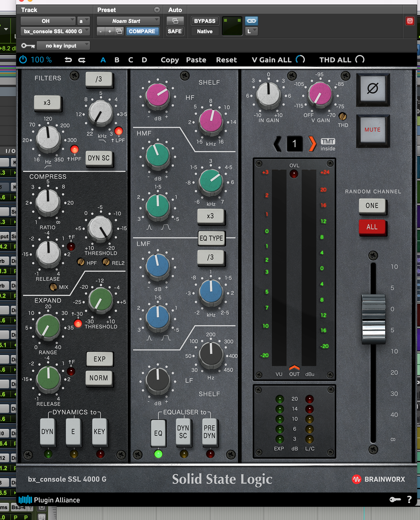Toggle the DYN SC filter button
The height and width of the screenshot is (520, 420).
(x=99, y=158)
